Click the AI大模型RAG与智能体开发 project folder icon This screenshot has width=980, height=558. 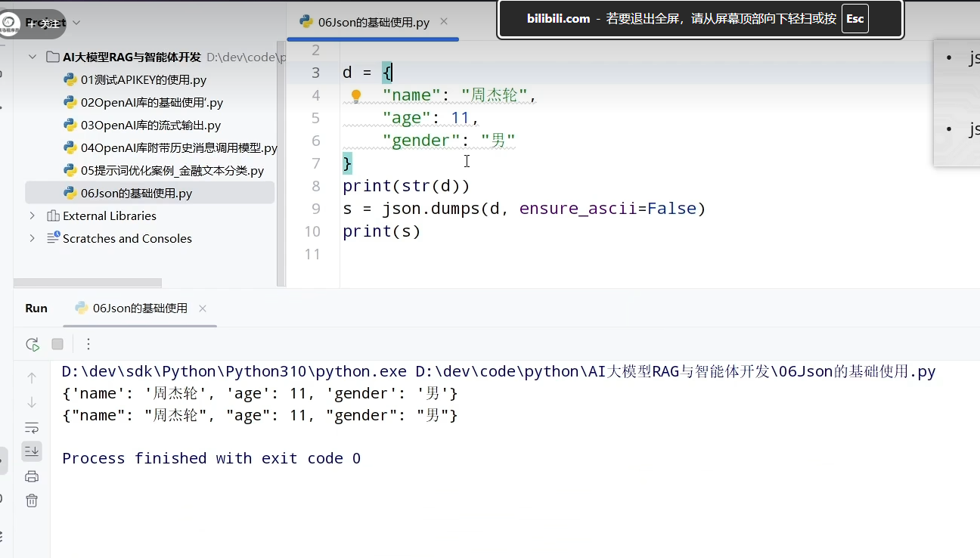click(x=53, y=57)
